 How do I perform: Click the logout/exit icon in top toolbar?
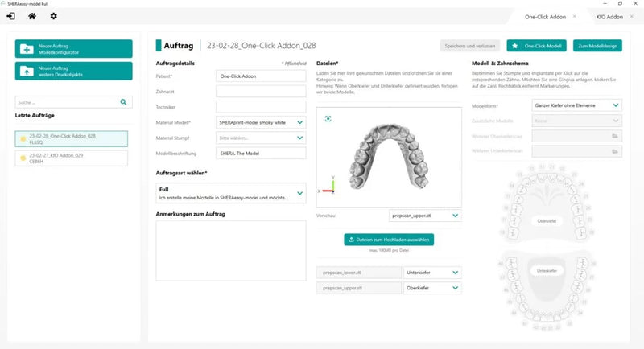[x=11, y=16]
